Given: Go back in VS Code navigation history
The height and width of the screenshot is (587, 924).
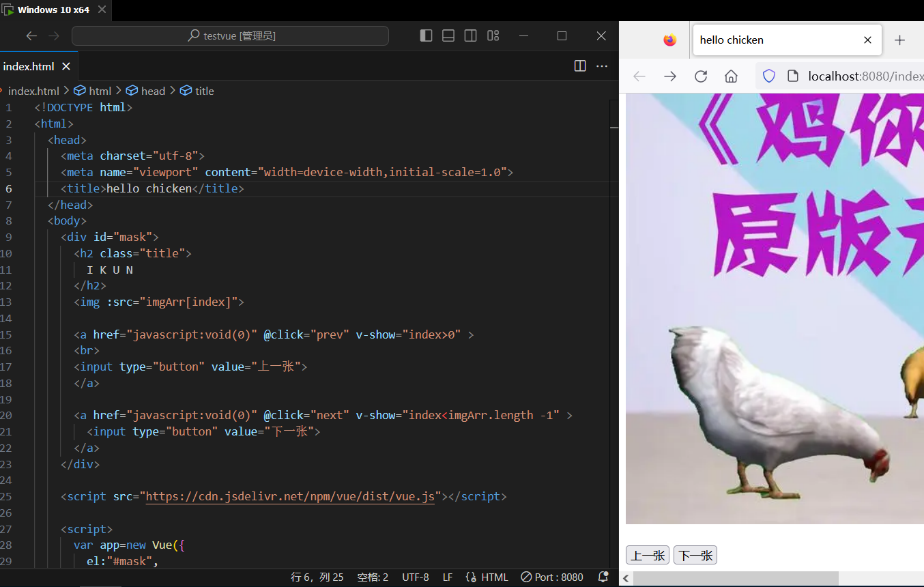Looking at the screenshot, I should pos(31,35).
